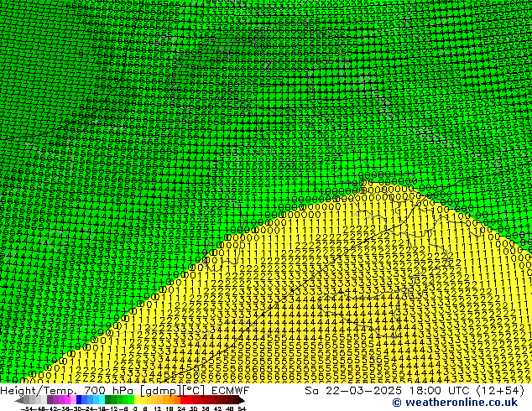Screen dimensions: 532x411
Task: Click the '-54' legend value
Action: 27,408
